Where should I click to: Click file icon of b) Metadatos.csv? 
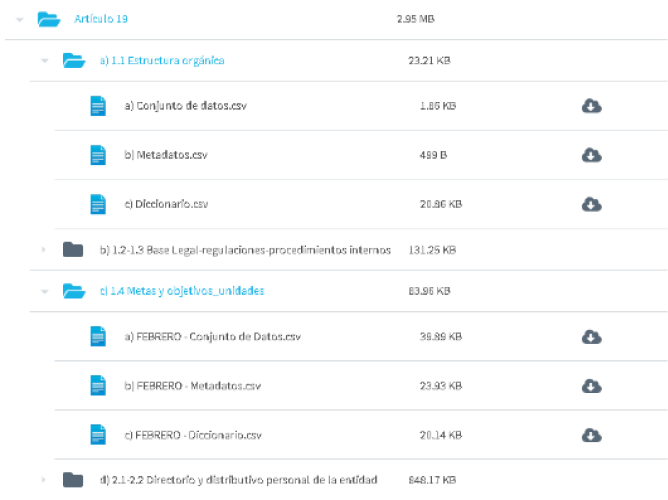98,155
